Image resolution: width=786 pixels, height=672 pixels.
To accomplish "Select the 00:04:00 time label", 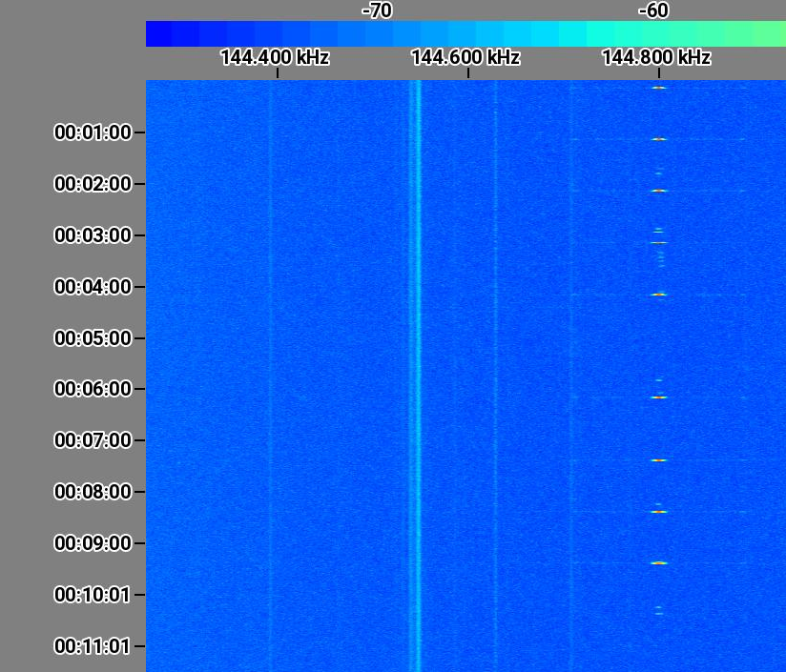I will [93, 287].
